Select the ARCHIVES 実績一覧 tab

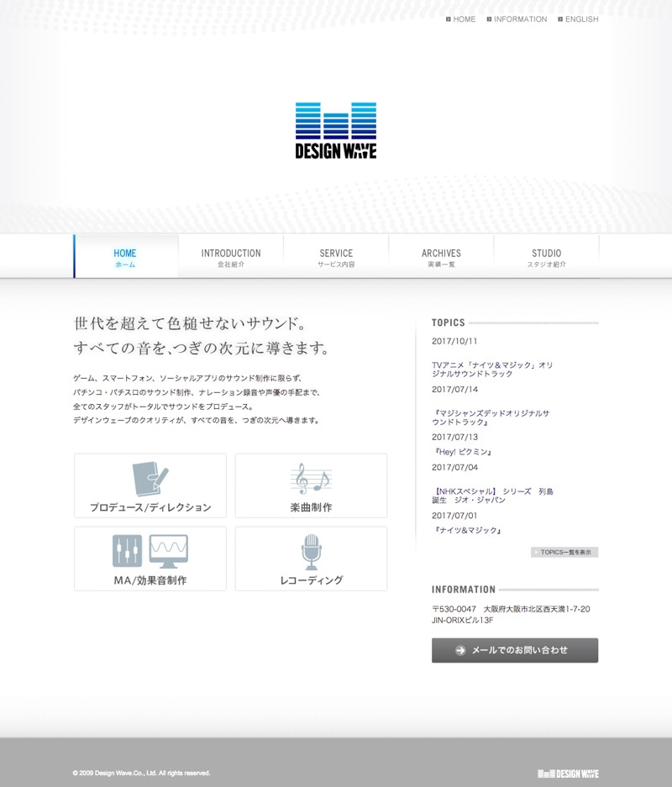tap(441, 256)
